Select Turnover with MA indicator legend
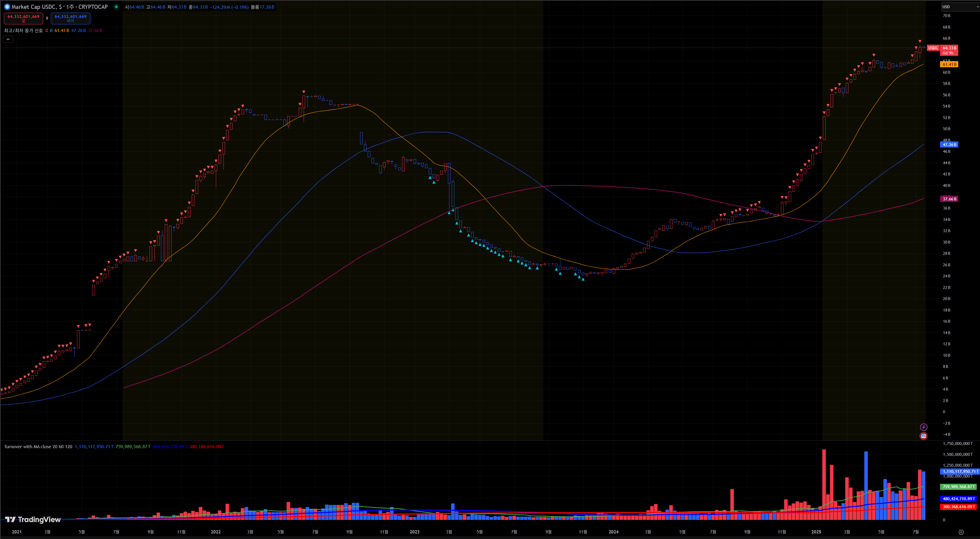 tap(38, 446)
